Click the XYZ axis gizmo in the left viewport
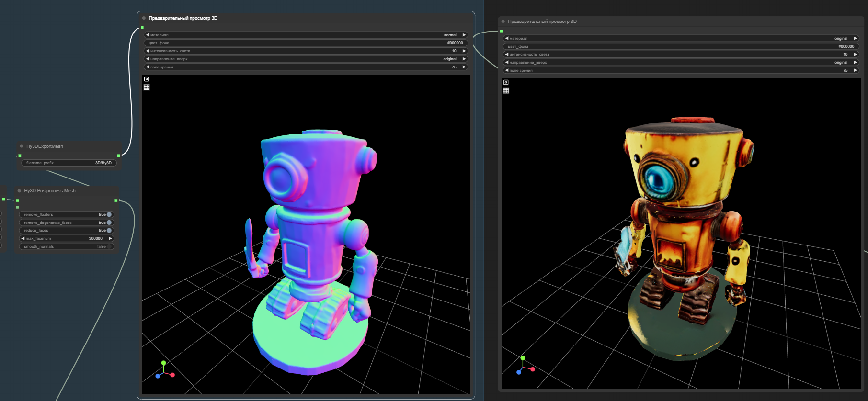 pyautogui.click(x=164, y=370)
